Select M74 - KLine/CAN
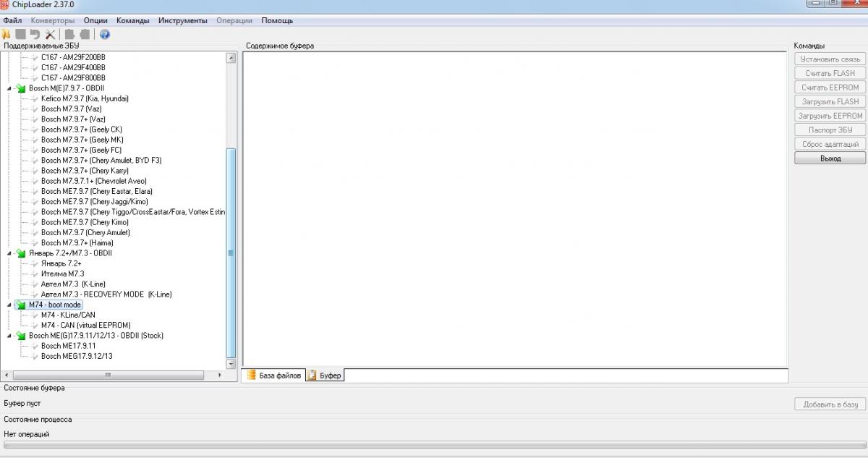The image size is (868, 458). 67,315
